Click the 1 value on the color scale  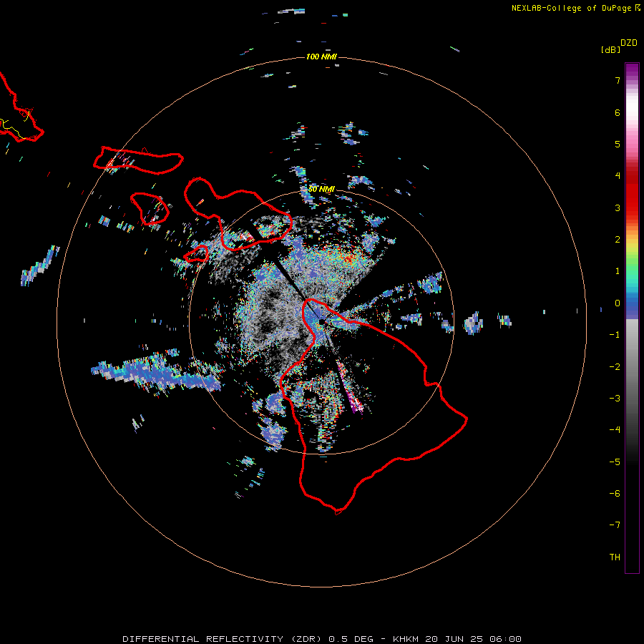618,271
